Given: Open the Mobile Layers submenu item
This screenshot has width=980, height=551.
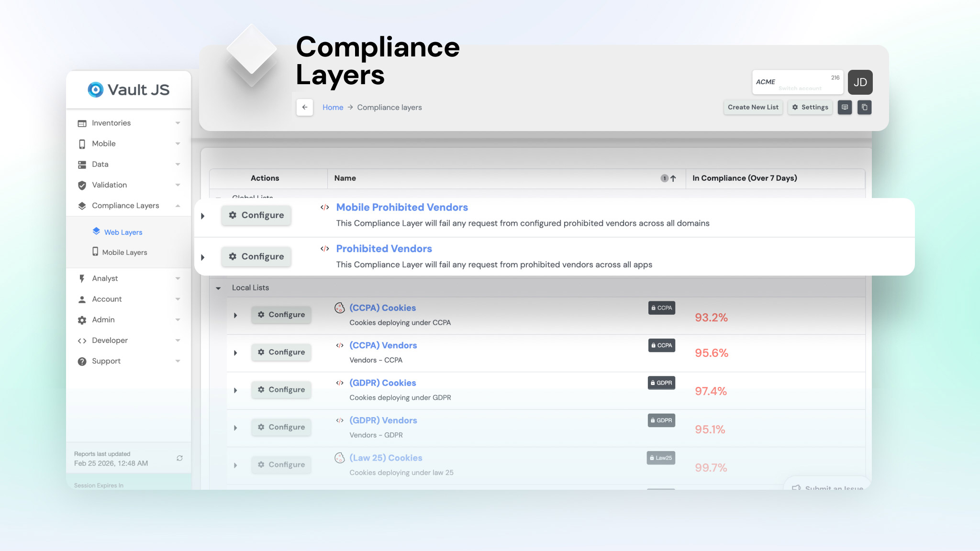Looking at the screenshot, I should click(124, 252).
